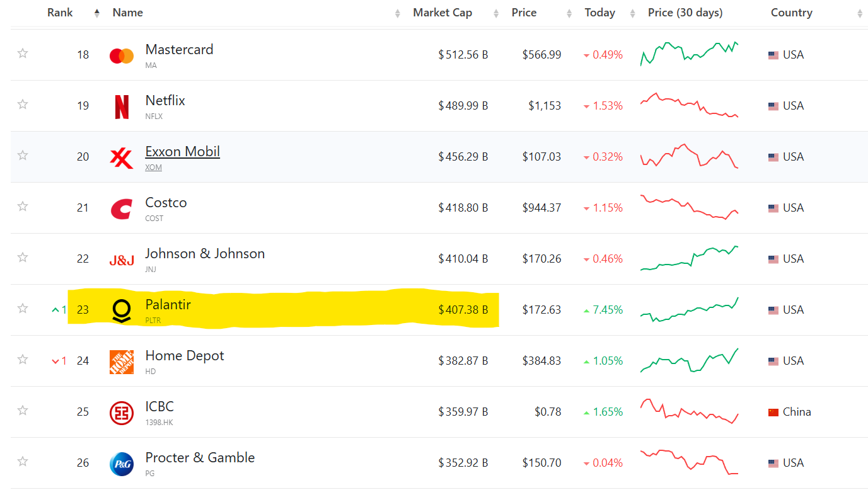Image resolution: width=868 pixels, height=490 pixels.
Task: Click the USA flag in Mastercard row
Action: (773, 55)
